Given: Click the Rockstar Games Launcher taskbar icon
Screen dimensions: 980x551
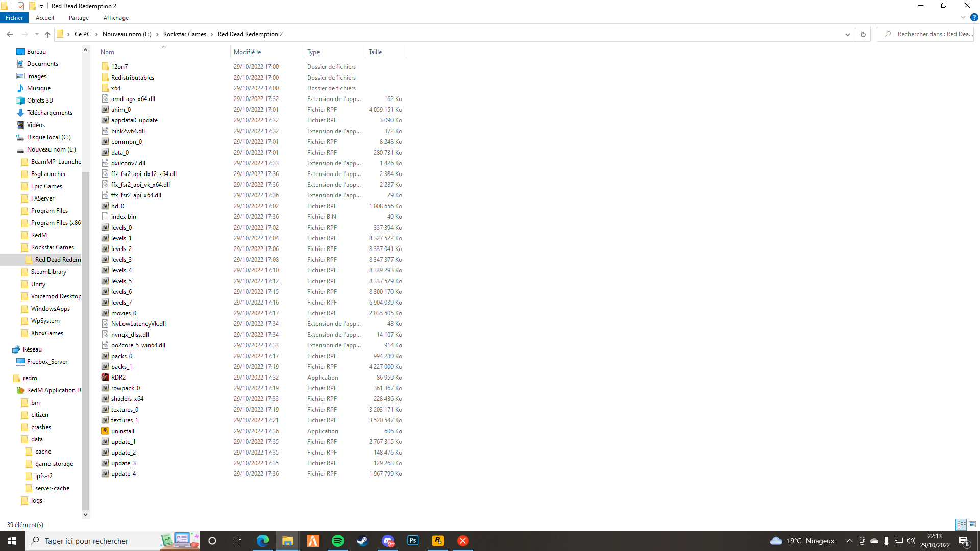Looking at the screenshot, I should (437, 541).
